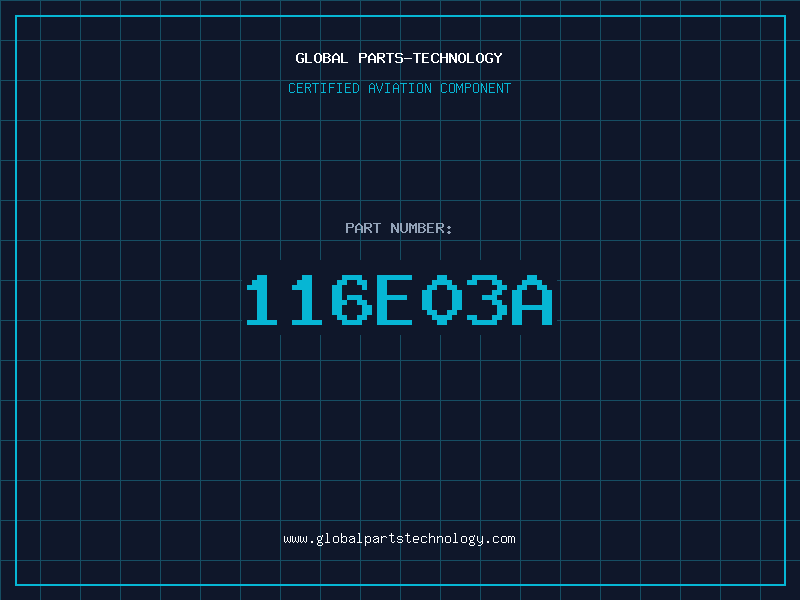
Task: Select the part number 116E03A
Action: (399, 300)
